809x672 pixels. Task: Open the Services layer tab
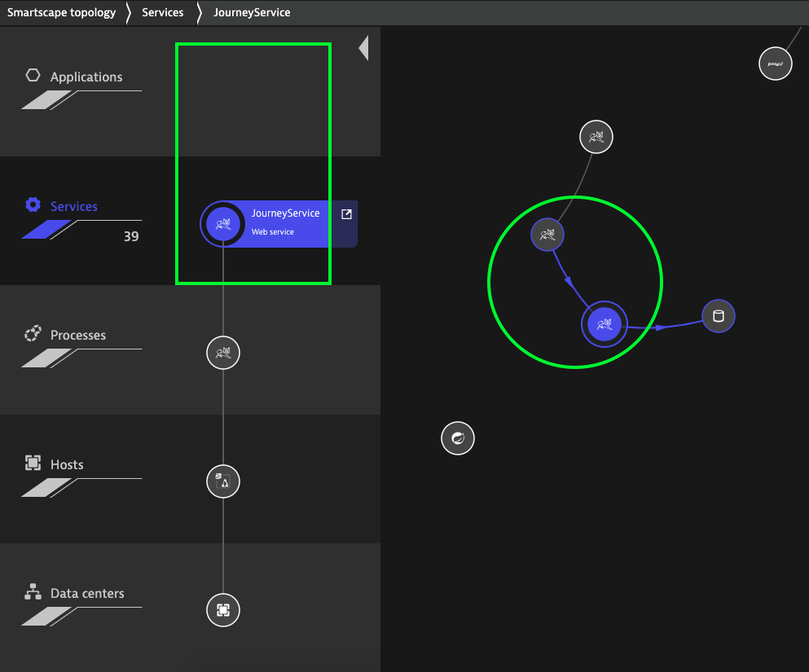[73, 207]
